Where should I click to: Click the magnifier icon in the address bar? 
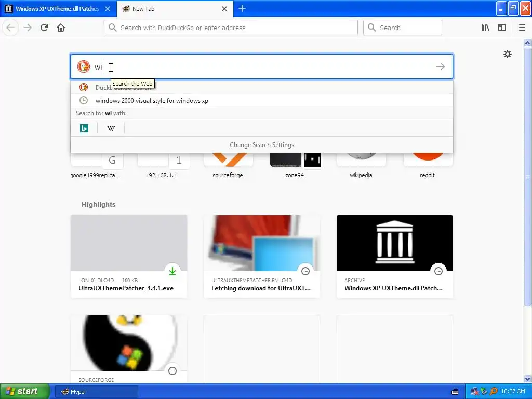coord(112,28)
